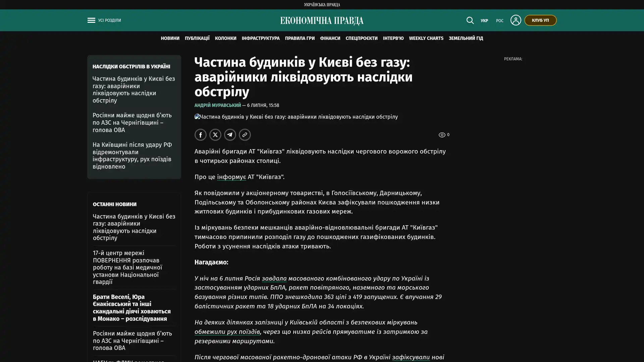
Task: Click the article's main image
Action: point(296,117)
